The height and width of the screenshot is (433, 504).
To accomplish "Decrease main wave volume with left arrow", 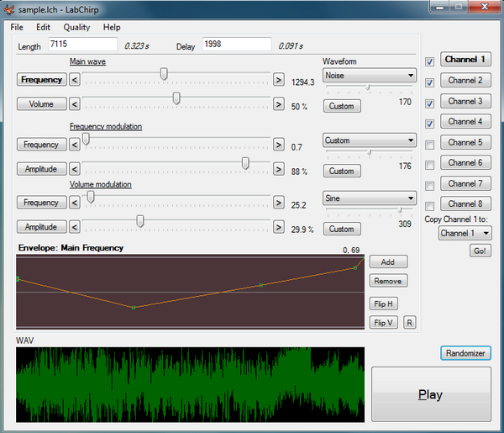I will click(75, 104).
